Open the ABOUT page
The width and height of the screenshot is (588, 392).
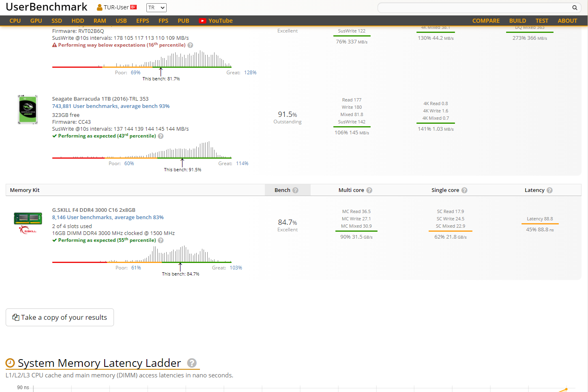click(x=567, y=21)
